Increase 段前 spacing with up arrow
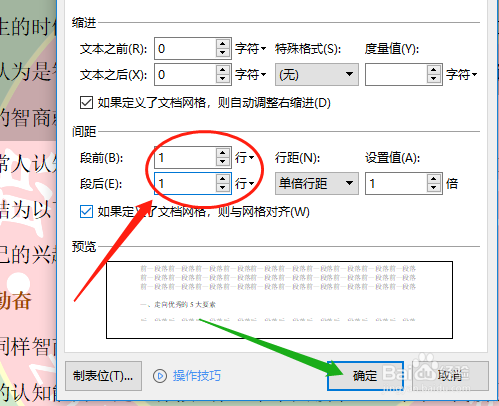This screenshot has height=406, width=499. [x=223, y=152]
